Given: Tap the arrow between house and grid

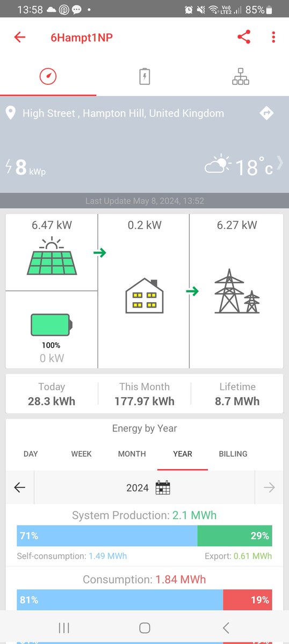Looking at the screenshot, I should coord(192,291).
